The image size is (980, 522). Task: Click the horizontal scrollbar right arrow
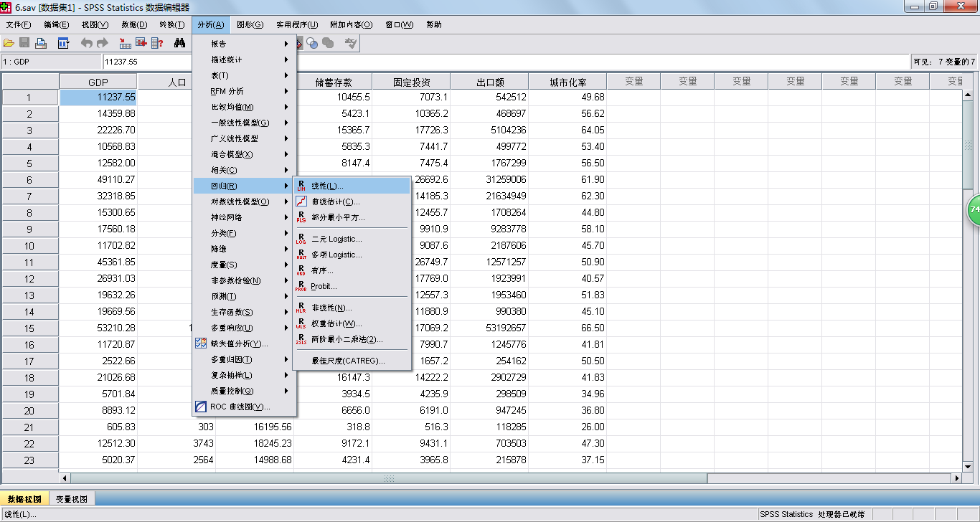point(956,478)
